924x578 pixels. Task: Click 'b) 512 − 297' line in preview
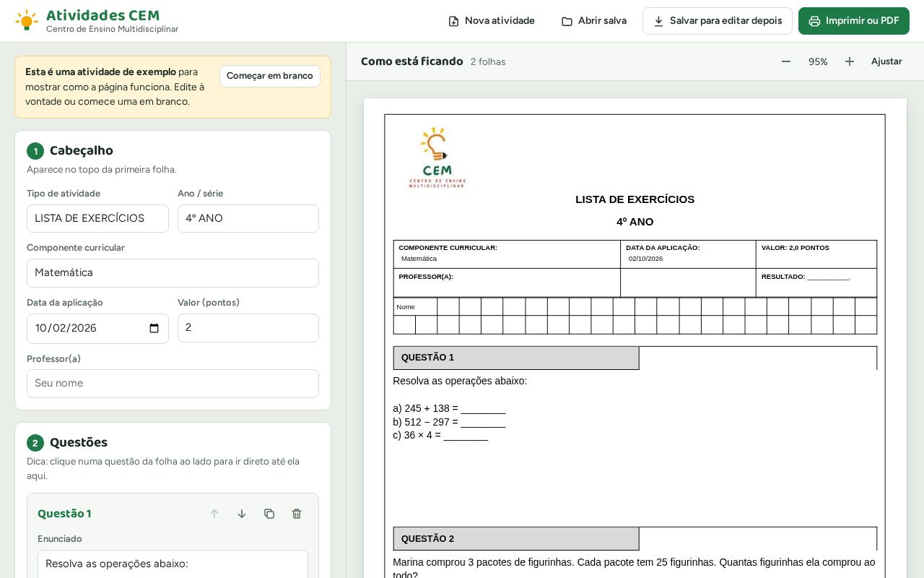coord(449,422)
